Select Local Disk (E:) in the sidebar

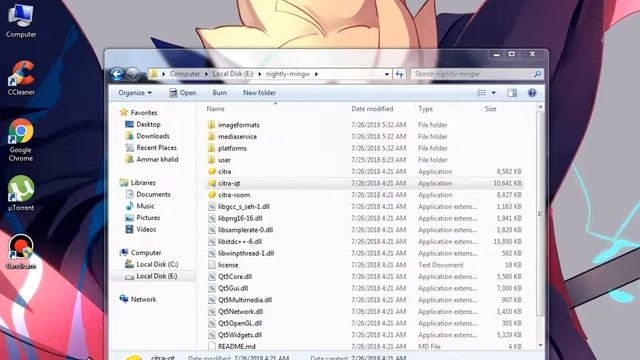[x=151, y=276]
